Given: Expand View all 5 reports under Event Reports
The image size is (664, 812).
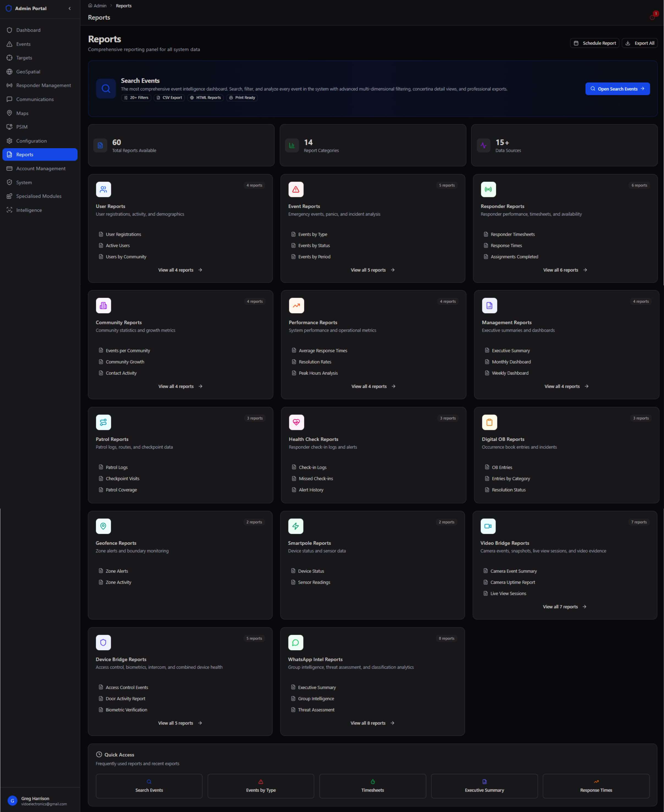Looking at the screenshot, I should (373, 270).
